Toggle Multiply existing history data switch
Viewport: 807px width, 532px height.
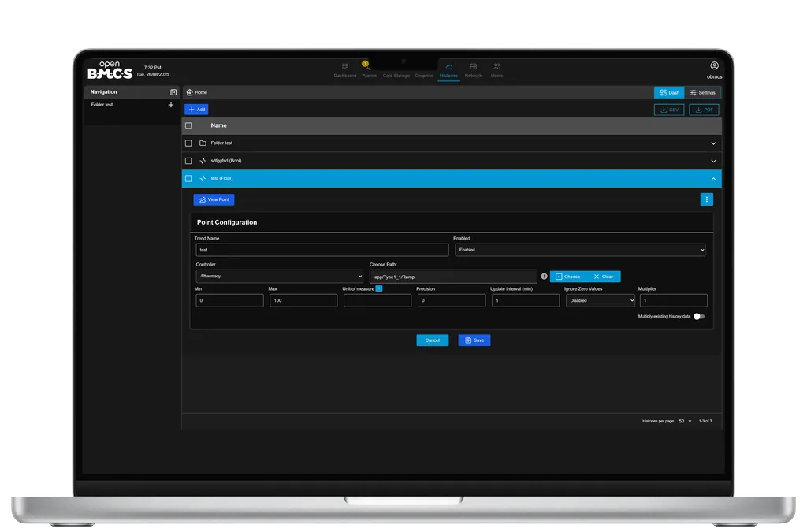pos(699,316)
